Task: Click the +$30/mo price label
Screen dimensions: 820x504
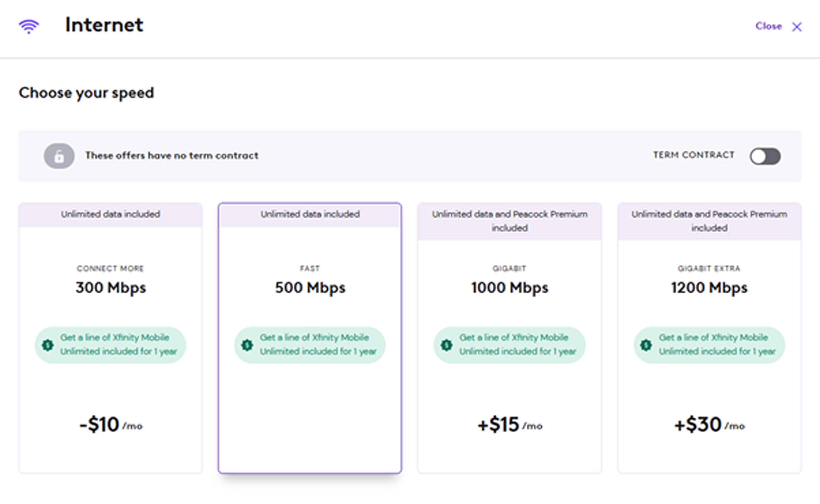Action: 709,425
